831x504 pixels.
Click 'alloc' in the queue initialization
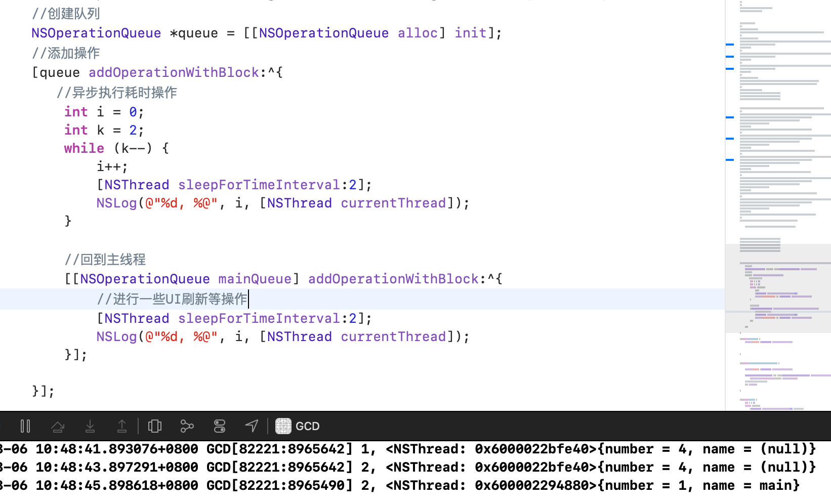418,33
